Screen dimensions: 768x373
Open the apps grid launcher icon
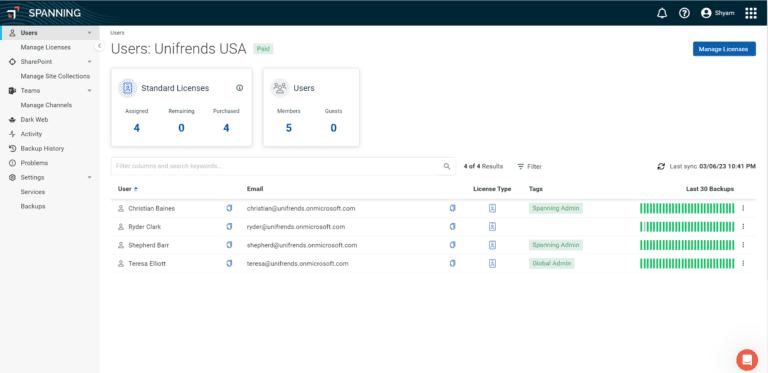751,13
